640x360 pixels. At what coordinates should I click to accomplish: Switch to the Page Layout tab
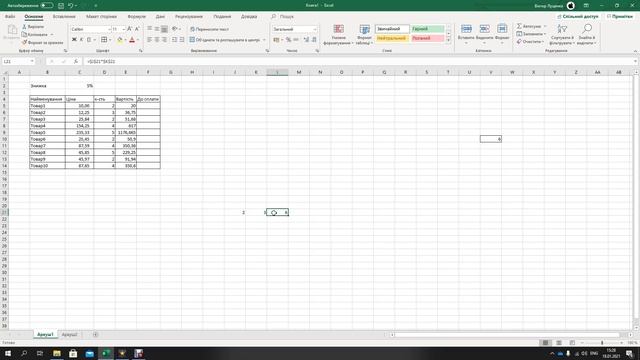101,17
